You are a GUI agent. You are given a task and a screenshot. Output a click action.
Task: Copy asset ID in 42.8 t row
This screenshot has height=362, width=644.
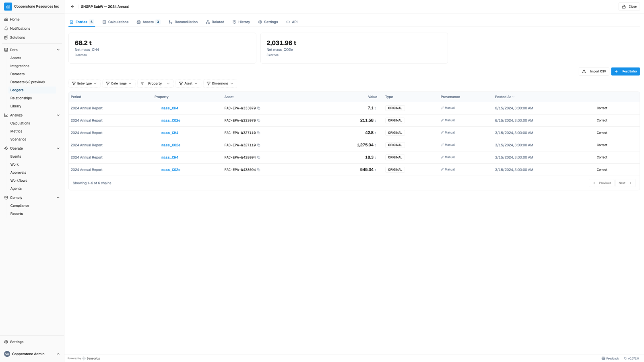259,133
